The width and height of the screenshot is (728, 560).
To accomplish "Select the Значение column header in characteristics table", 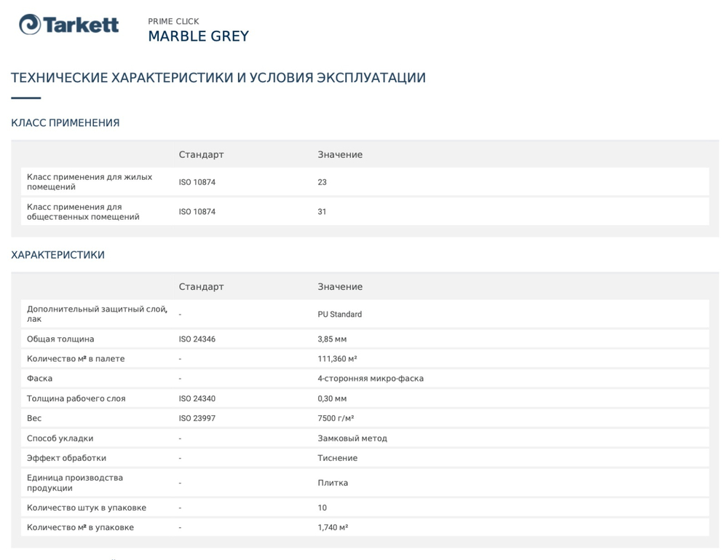I will (x=340, y=286).
